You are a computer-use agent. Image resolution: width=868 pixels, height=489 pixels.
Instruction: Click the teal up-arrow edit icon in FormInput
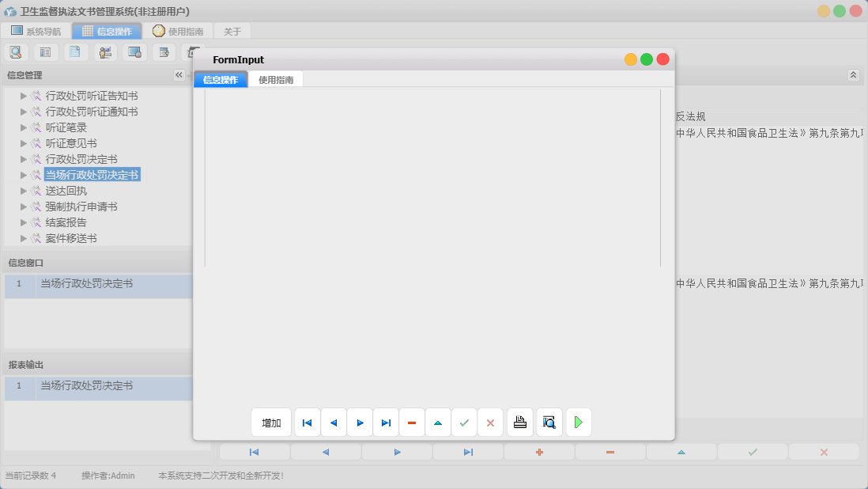pos(438,423)
